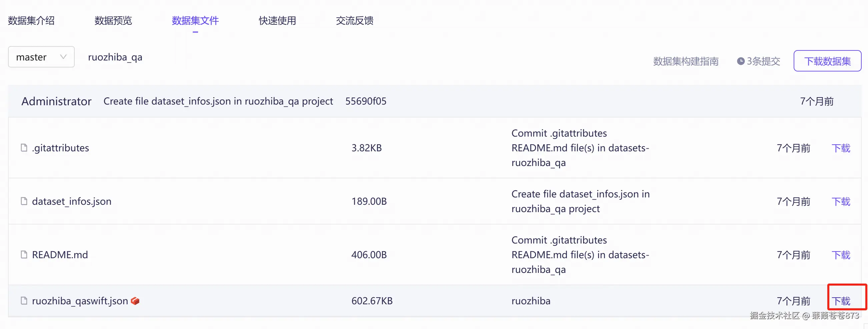This screenshot has width=868, height=329.
Task: Open commit hash 55690f05
Action: tap(365, 101)
